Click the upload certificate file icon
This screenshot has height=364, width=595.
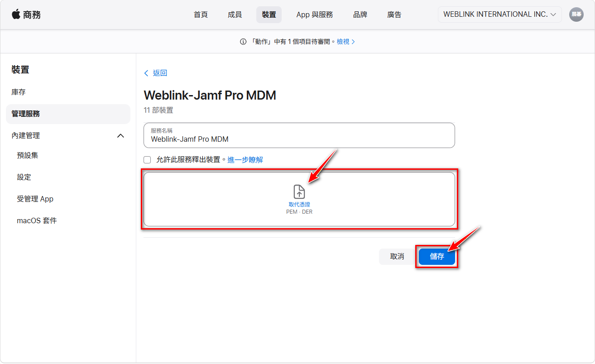pos(299,192)
